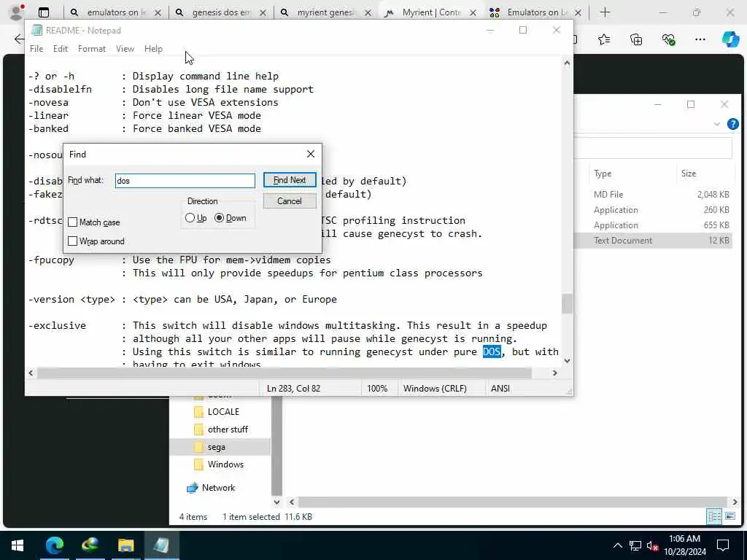The image size is (747, 560).
Task: Open Windows Start button
Action: tap(18, 545)
